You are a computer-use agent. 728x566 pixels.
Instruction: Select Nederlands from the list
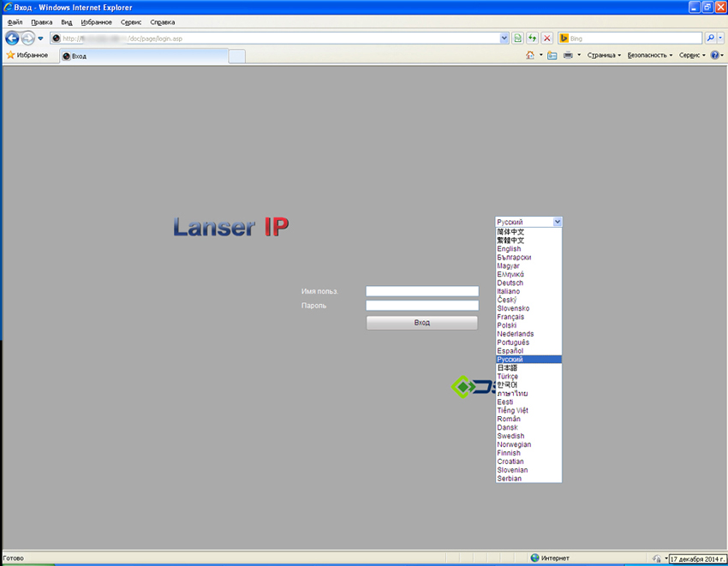[x=528, y=334]
